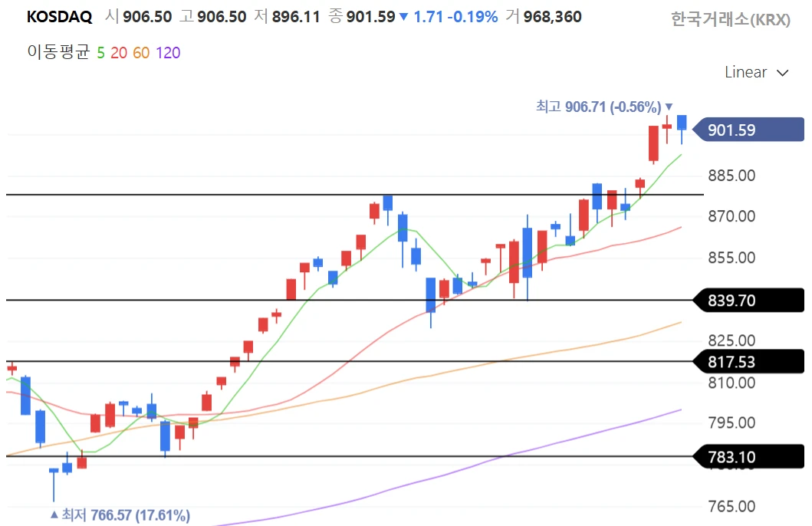Click the KOSDAQ index title

pos(59,17)
